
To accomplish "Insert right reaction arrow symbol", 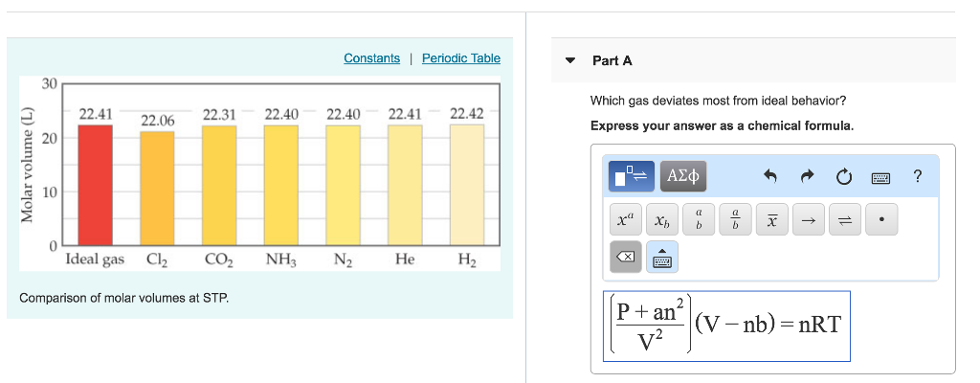I will (808, 221).
